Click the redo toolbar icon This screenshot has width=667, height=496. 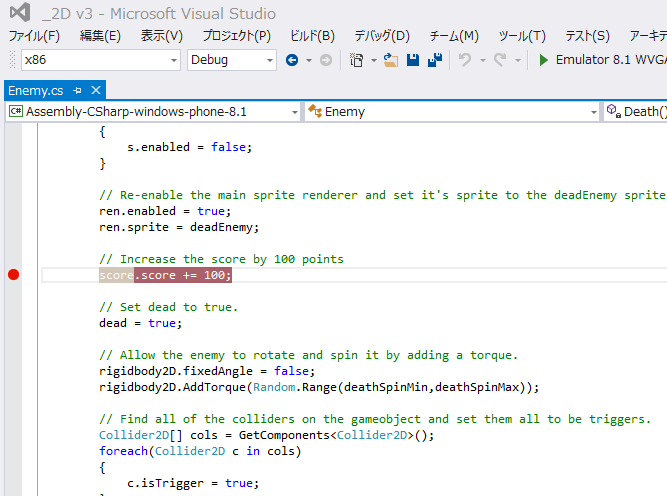[500, 60]
